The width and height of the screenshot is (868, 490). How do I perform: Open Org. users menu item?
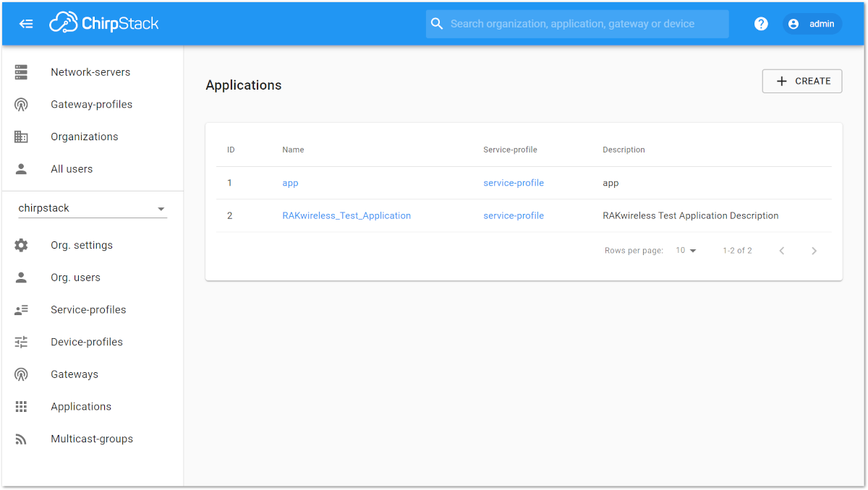tap(93, 278)
